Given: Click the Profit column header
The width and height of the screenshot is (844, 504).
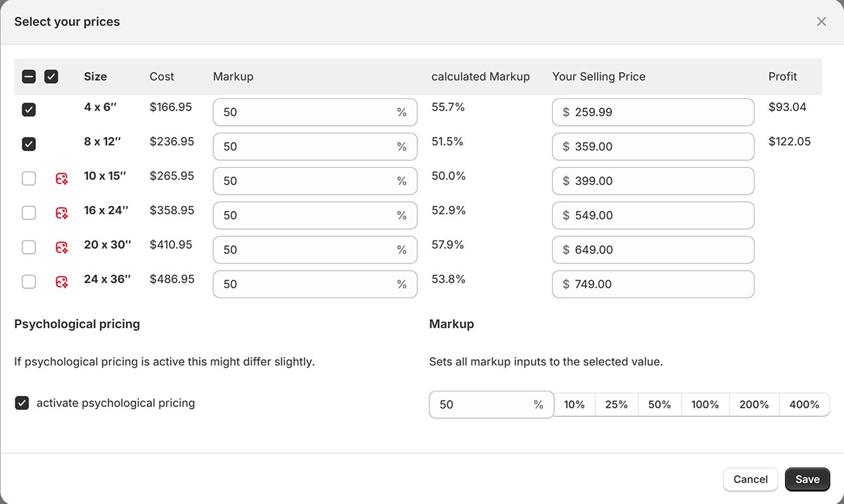Looking at the screenshot, I should pyautogui.click(x=783, y=77).
